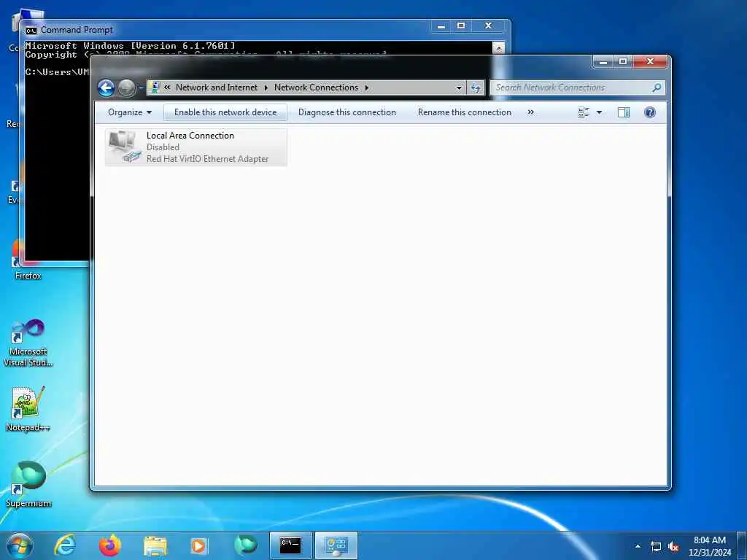Switch to Command Prompt taskbar button
747x560 pixels.
[290, 545]
